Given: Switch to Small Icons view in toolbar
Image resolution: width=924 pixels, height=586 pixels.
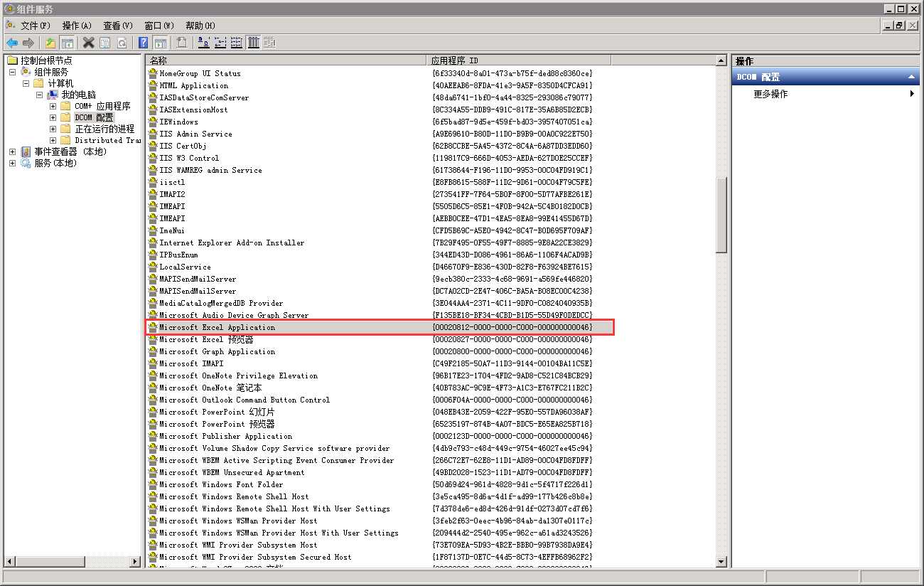Looking at the screenshot, I should [x=220, y=43].
